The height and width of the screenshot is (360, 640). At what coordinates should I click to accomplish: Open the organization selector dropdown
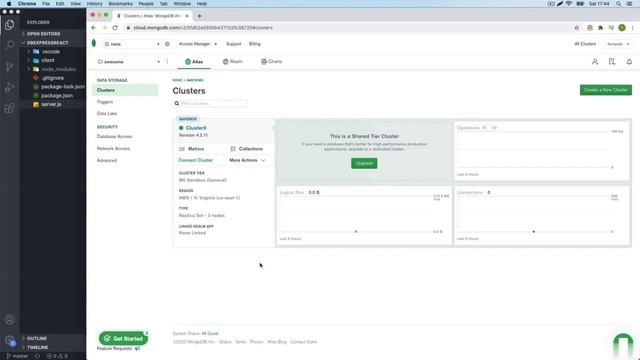click(131, 44)
